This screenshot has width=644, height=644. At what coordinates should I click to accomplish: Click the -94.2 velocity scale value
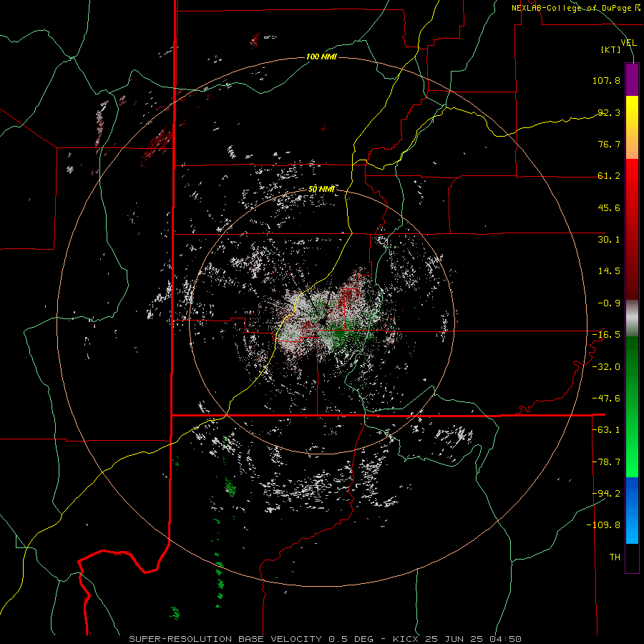pos(606,494)
